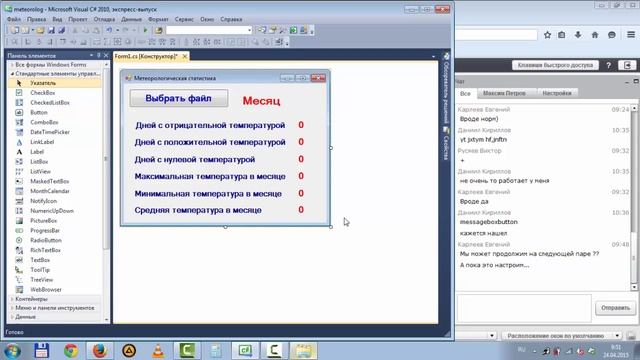The height and width of the screenshot is (360, 640).
Task: Open Google Chrome from the taskbar
Action: 71,351
